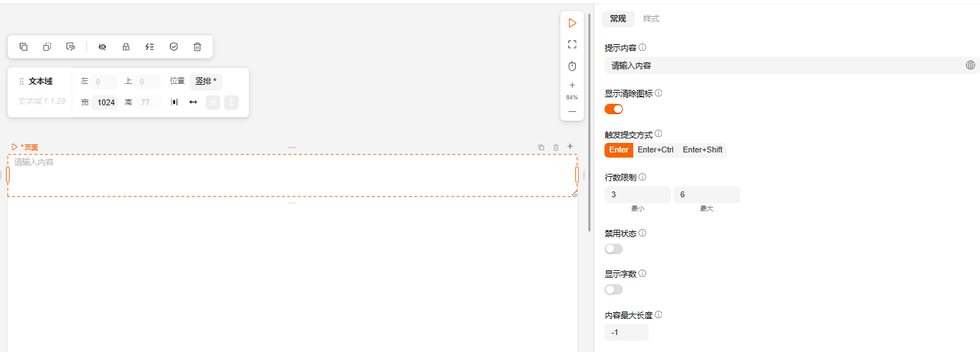Viewport: 980px width, 352px height.
Task: Lock the component with the padlock icon
Action: 126,46
